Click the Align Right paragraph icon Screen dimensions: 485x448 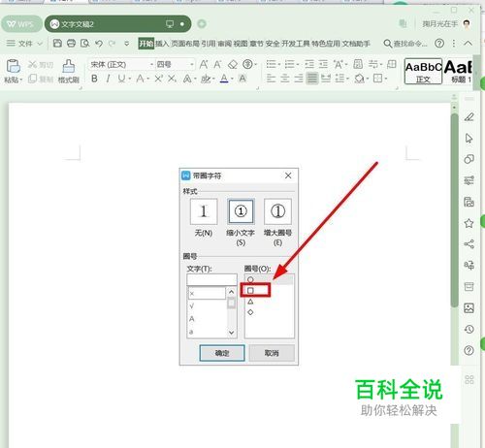tap(298, 79)
